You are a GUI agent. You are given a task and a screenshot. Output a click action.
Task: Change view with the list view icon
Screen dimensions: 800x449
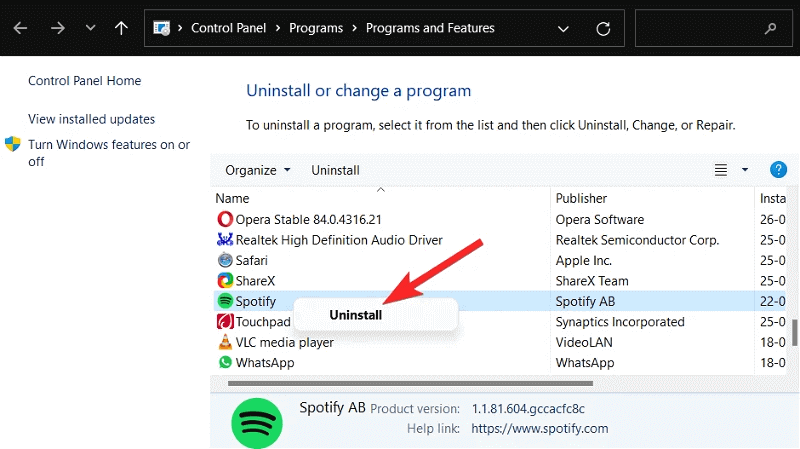721,170
